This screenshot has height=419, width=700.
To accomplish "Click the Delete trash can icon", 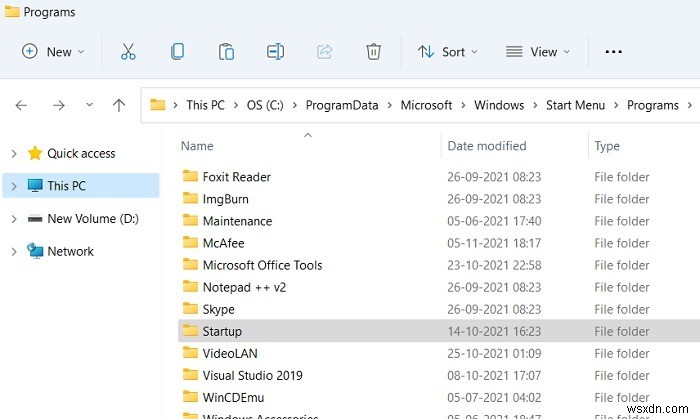I will click(374, 52).
